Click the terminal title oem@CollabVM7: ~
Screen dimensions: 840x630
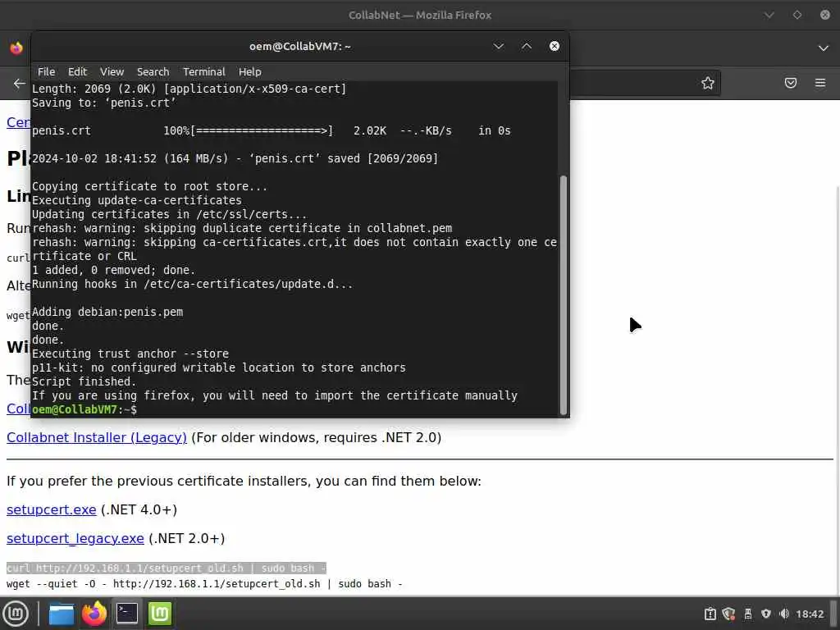pyautogui.click(x=300, y=46)
